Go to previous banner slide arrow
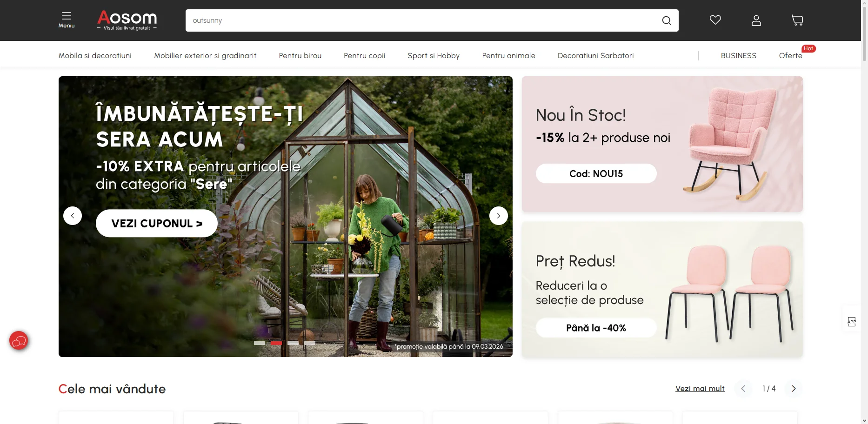This screenshot has width=868, height=424. pos(73,216)
